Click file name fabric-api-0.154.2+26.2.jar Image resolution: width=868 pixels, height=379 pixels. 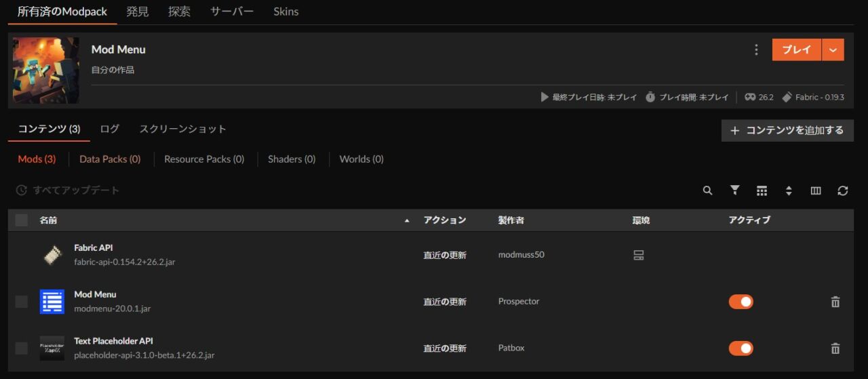pos(125,262)
